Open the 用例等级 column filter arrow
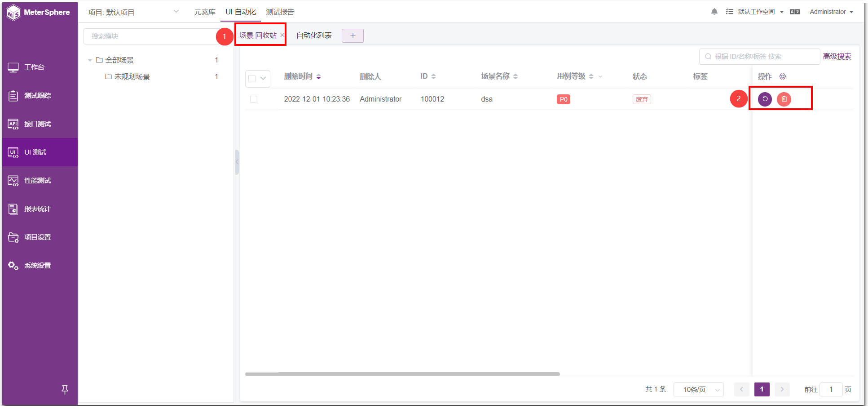Image resolution: width=868 pixels, height=409 pixels. click(x=600, y=77)
